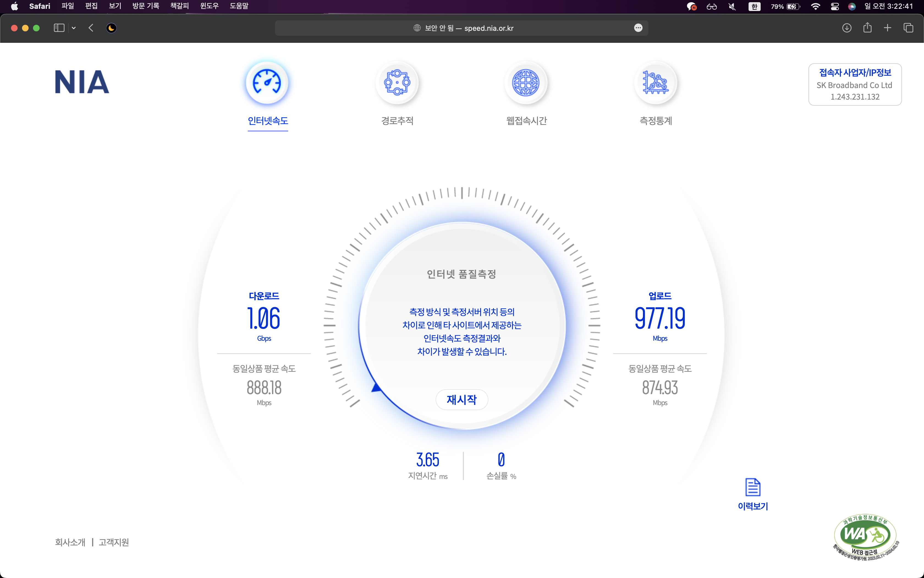Screen dimensions: 924x578
Task: Open the 도움말 menu
Action: click(239, 6)
